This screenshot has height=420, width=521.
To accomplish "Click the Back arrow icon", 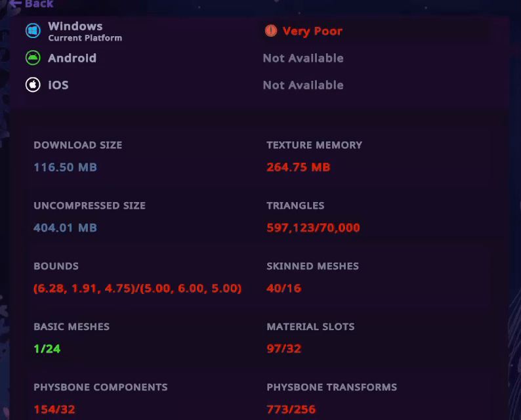I will (x=16, y=4).
